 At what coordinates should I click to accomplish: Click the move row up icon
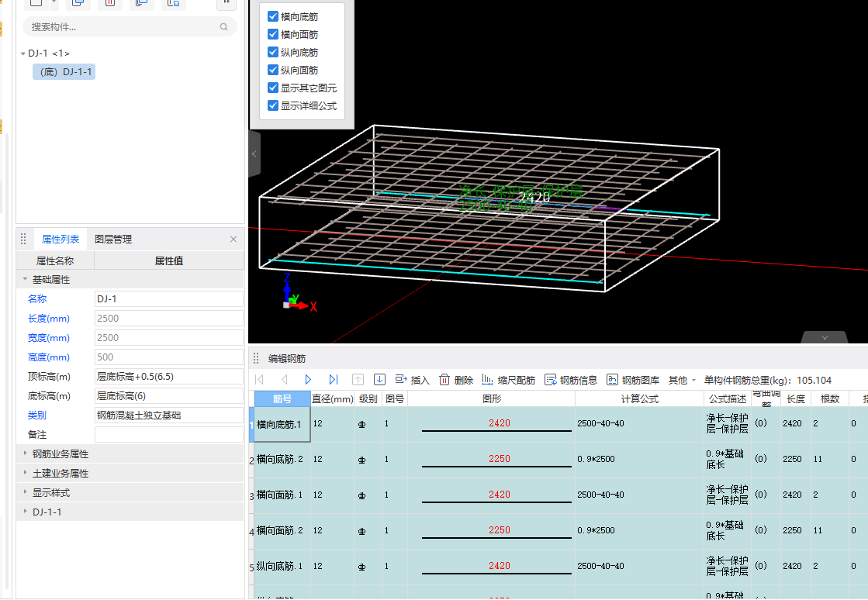pyautogui.click(x=358, y=379)
